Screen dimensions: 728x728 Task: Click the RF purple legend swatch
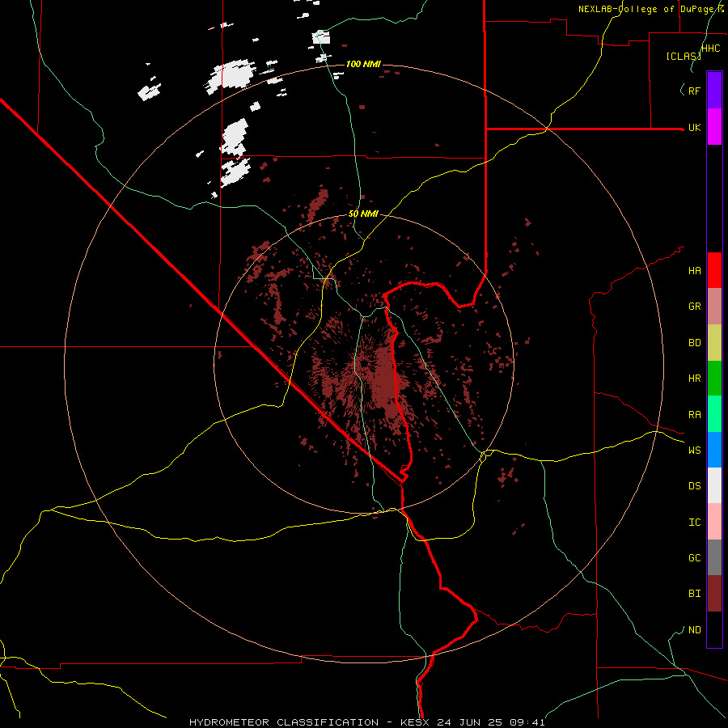(714, 90)
